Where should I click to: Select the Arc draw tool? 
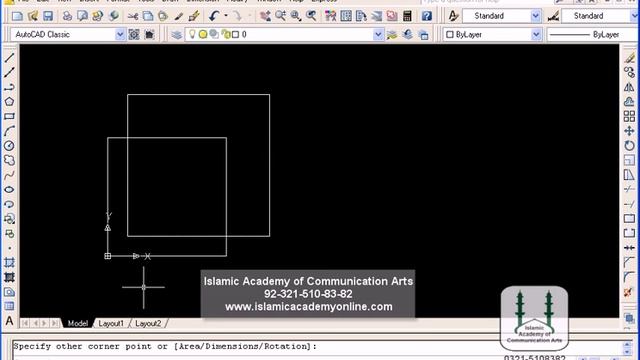[9, 131]
